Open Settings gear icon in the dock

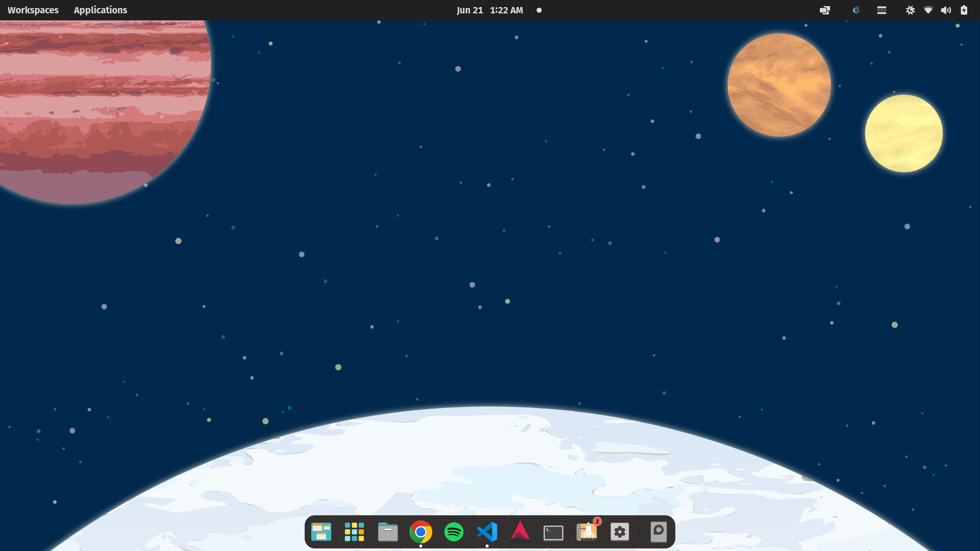[620, 532]
